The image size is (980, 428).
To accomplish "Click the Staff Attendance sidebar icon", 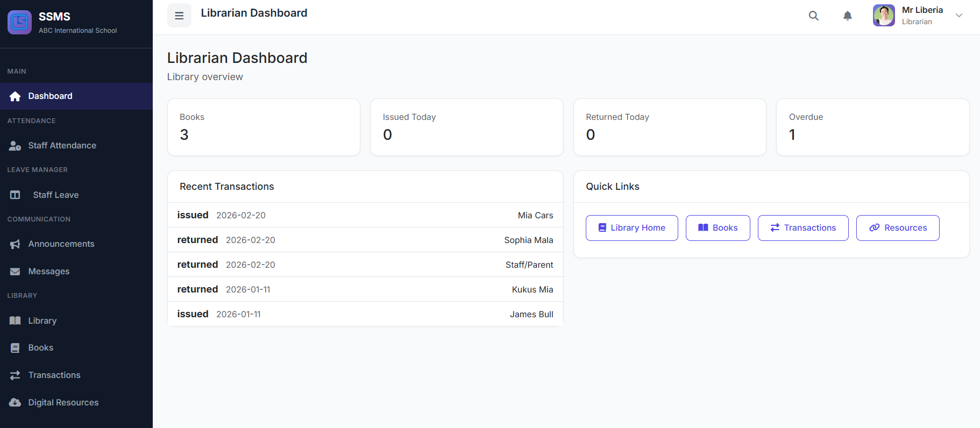I will [15, 146].
